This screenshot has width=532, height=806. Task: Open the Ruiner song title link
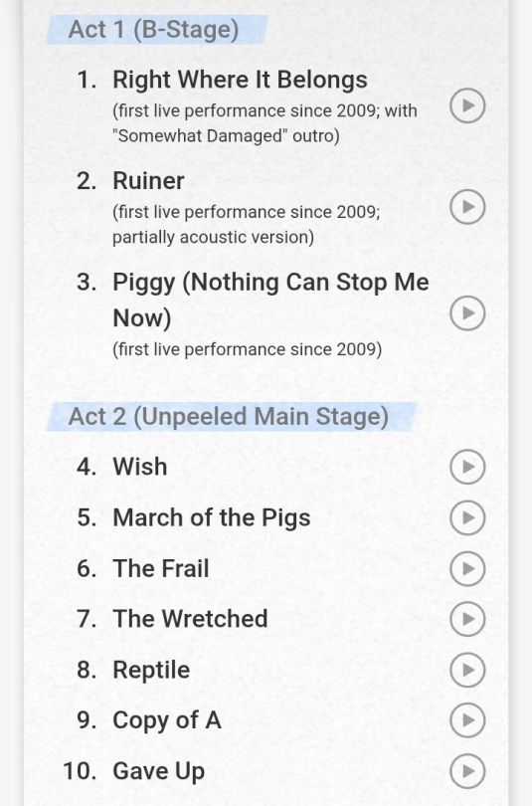point(148,181)
